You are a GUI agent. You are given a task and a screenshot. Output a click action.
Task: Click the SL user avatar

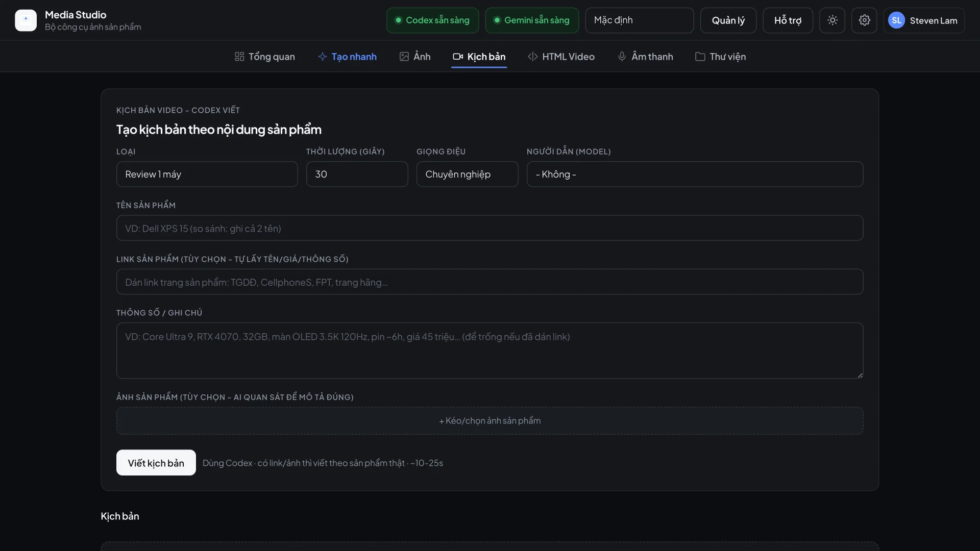click(x=896, y=20)
